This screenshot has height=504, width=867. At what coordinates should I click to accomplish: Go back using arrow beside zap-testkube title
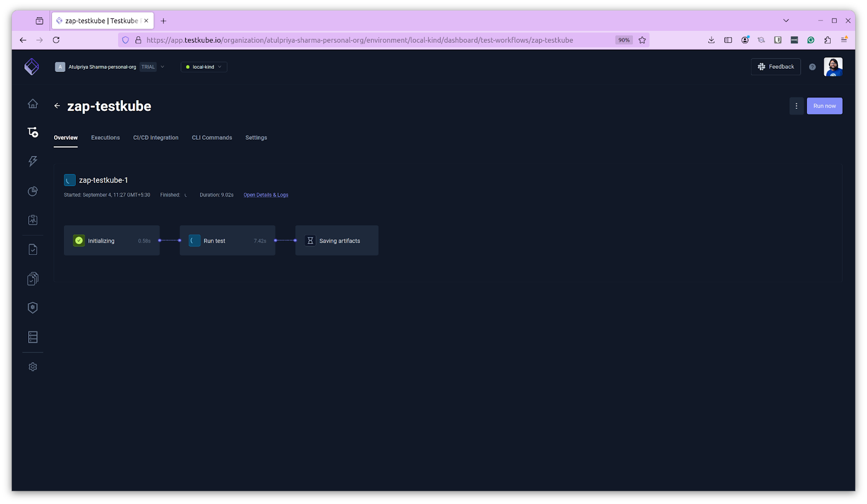point(57,106)
